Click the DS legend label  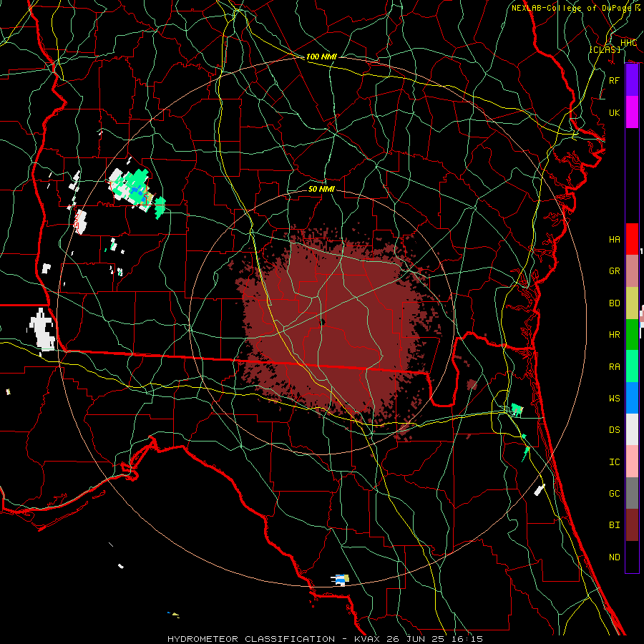[x=614, y=429]
